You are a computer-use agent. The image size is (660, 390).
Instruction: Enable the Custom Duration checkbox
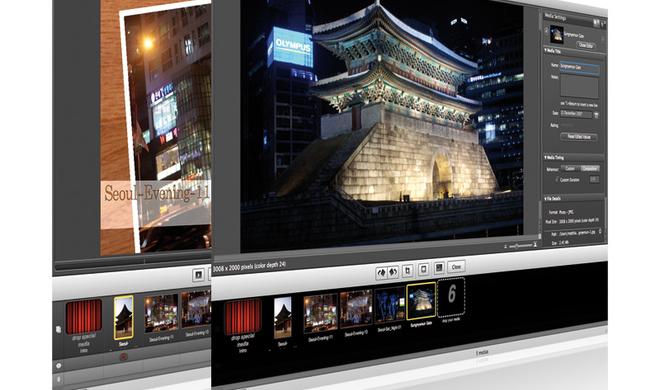556,179
